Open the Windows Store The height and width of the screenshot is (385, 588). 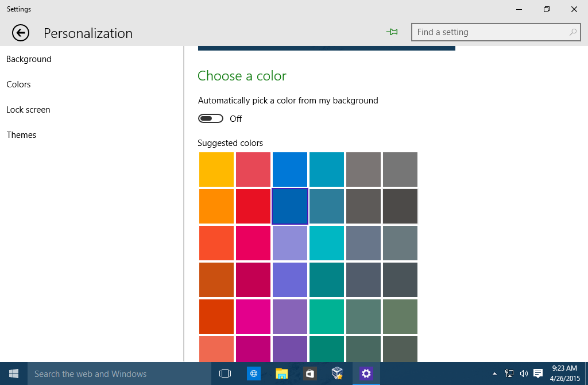click(310, 374)
